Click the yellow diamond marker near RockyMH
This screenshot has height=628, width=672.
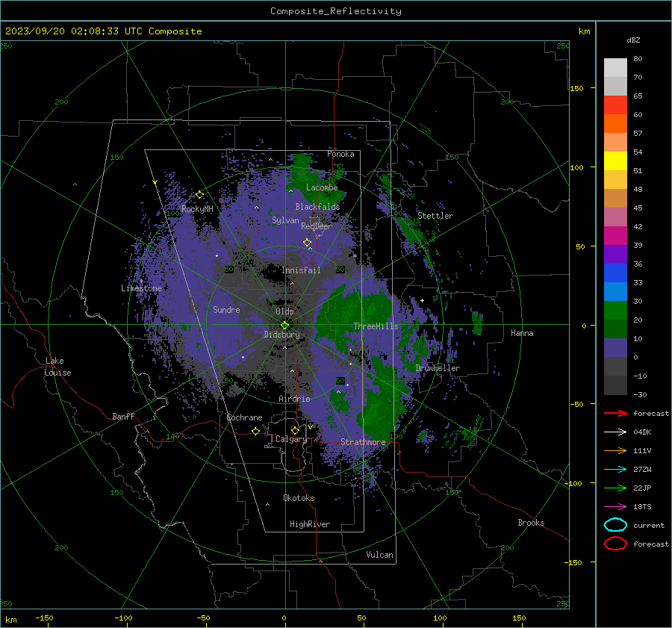(199, 195)
